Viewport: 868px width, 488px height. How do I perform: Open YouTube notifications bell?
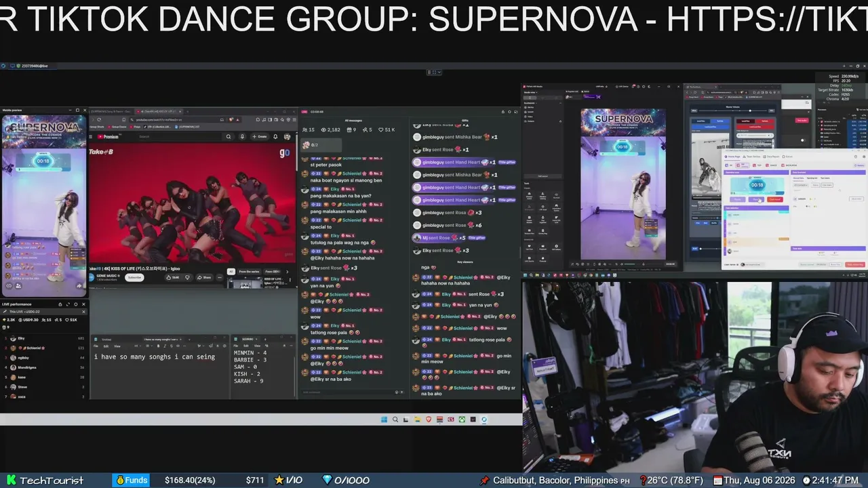tap(275, 136)
